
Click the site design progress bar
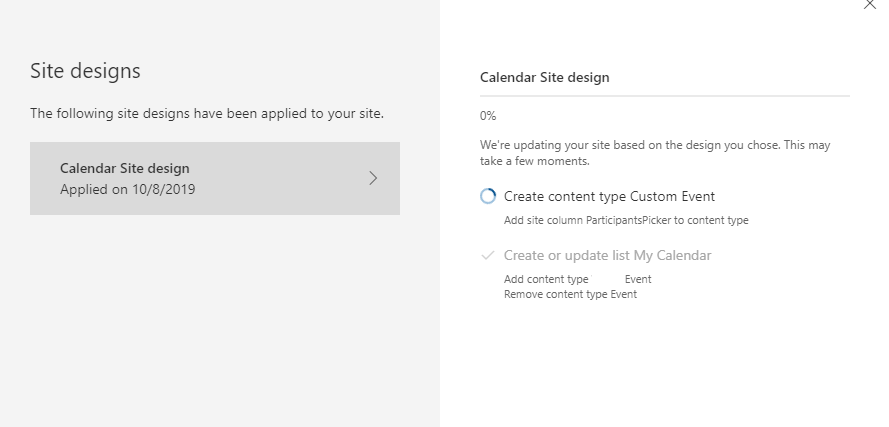click(664, 96)
